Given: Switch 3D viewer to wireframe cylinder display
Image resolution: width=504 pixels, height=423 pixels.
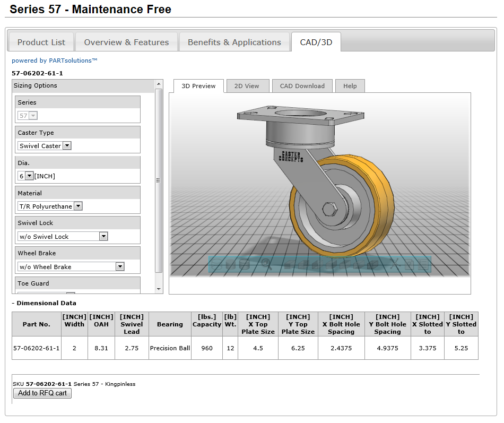Looking at the screenshot, I should (216, 264).
